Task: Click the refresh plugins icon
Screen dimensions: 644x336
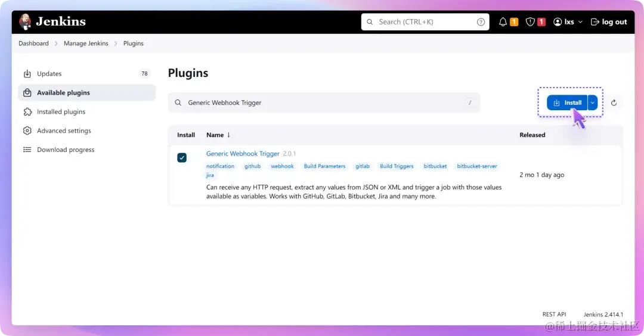Action: [x=614, y=102]
